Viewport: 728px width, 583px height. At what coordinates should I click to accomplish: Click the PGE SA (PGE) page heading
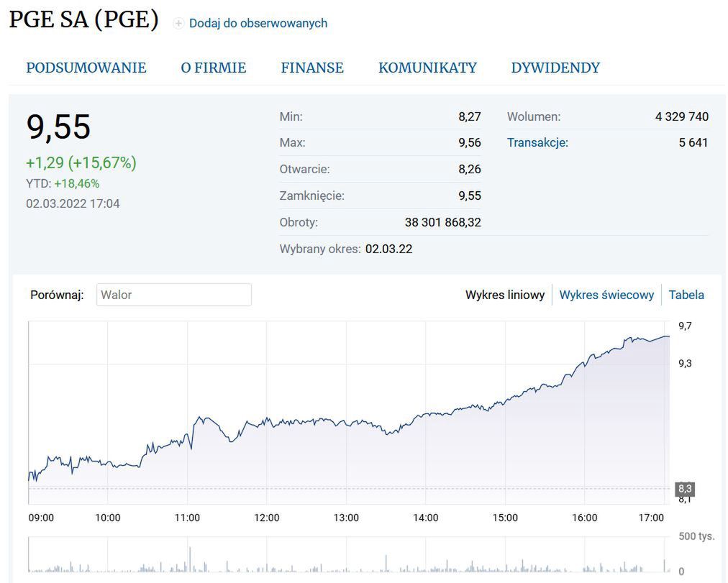[83, 19]
